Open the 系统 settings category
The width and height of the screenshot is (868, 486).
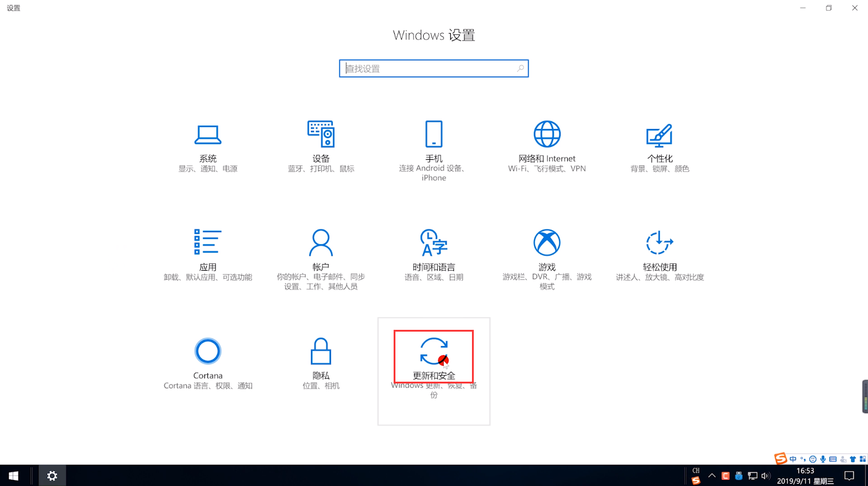coord(208,148)
